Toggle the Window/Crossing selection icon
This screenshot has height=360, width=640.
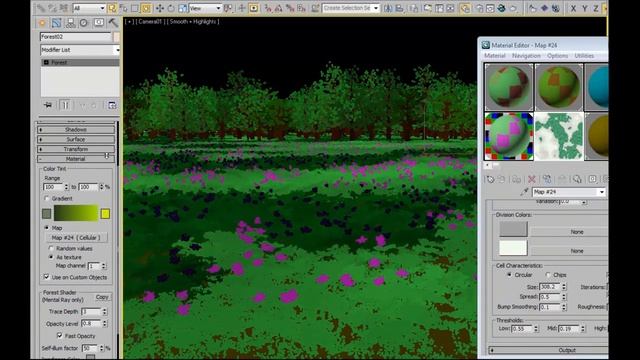[146, 8]
